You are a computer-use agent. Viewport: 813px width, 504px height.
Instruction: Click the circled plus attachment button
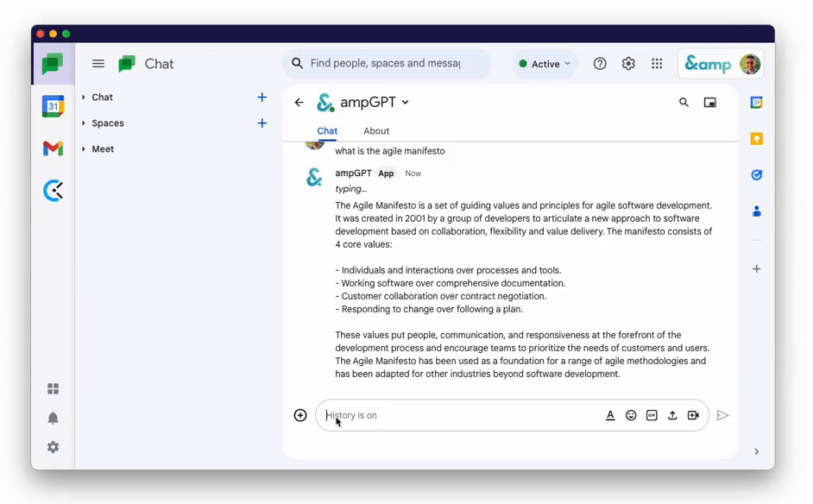(x=300, y=415)
